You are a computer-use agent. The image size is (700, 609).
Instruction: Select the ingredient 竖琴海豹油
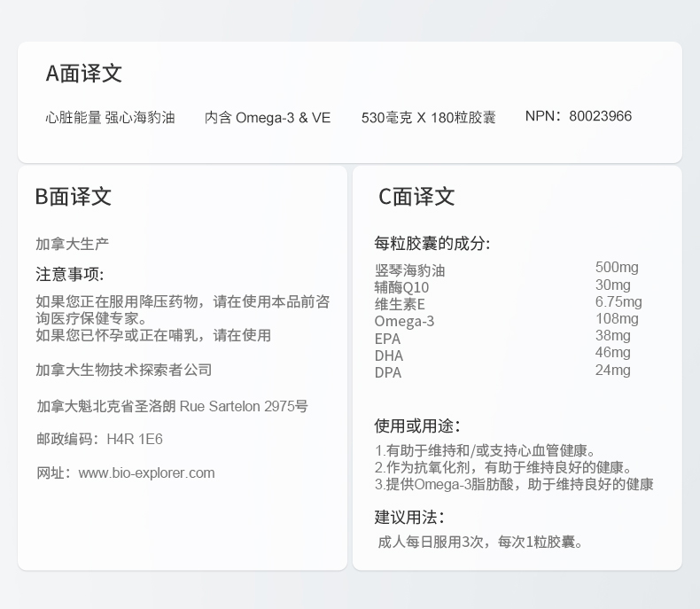tap(410, 270)
